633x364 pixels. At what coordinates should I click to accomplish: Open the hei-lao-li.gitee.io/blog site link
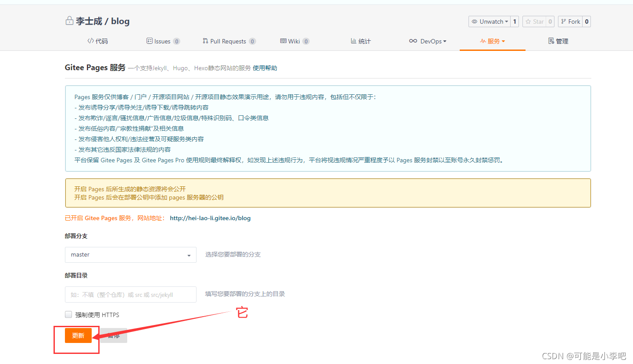coord(210,218)
